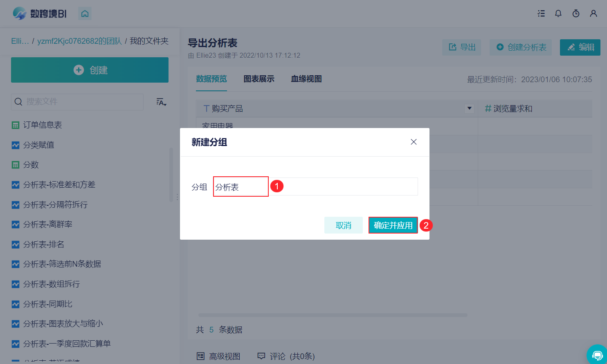Click the 分组 name input field

coord(316,186)
